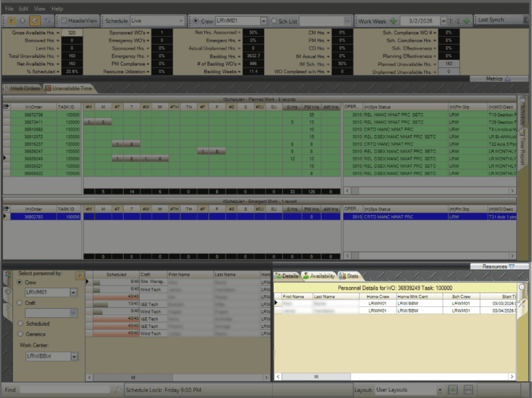Select the Sch List radio button

click(x=274, y=21)
